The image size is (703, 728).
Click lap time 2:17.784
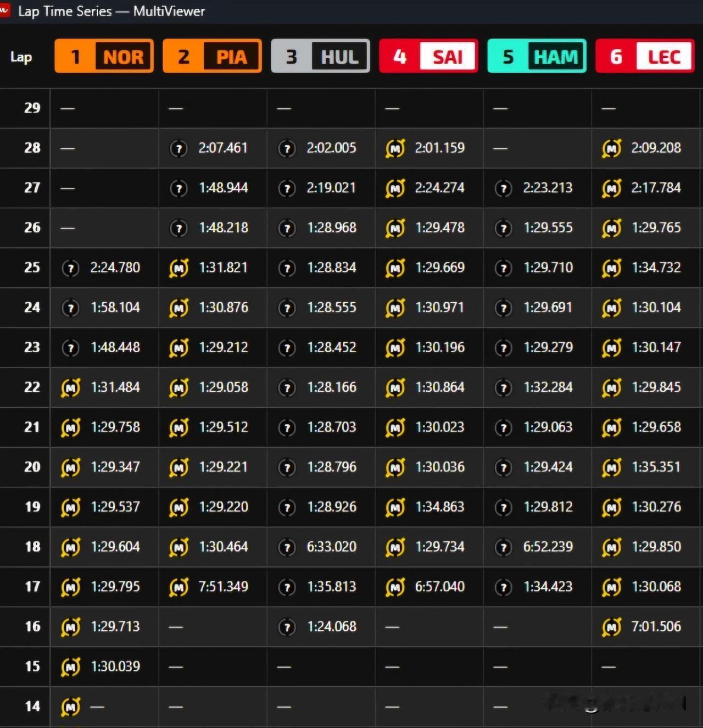tap(656, 188)
